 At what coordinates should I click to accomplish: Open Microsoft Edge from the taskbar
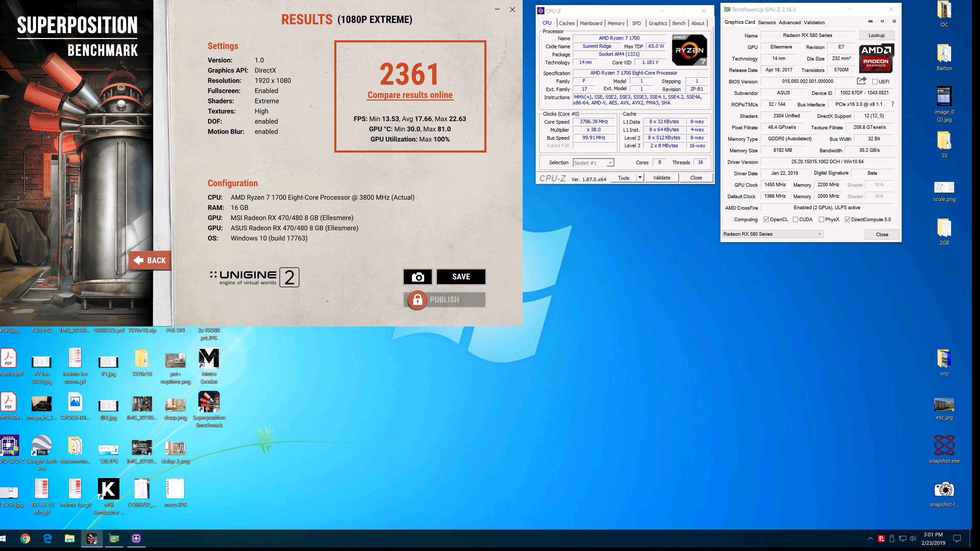click(47, 539)
